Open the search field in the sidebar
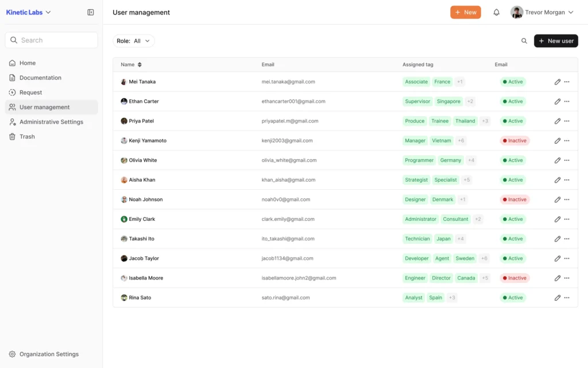 point(51,40)
